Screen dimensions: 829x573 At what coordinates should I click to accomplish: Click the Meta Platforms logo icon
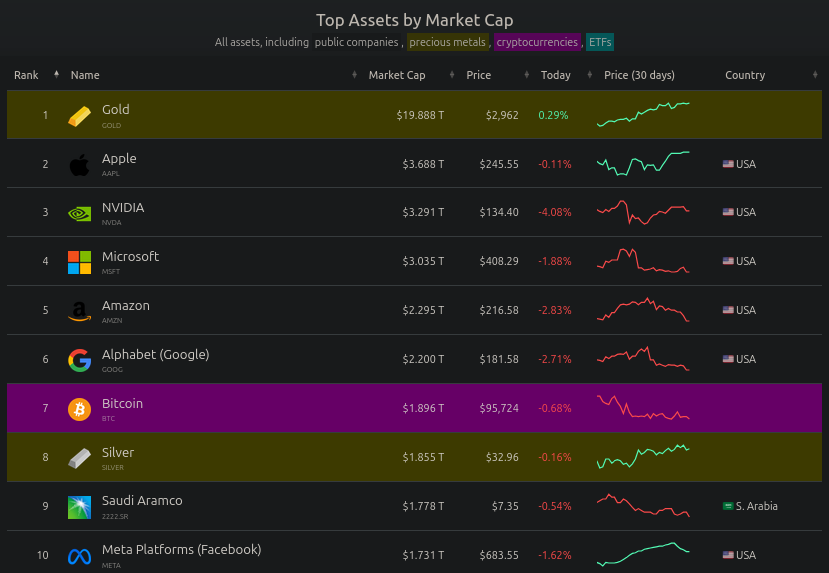pyautogui.click(x=79, y=556)
